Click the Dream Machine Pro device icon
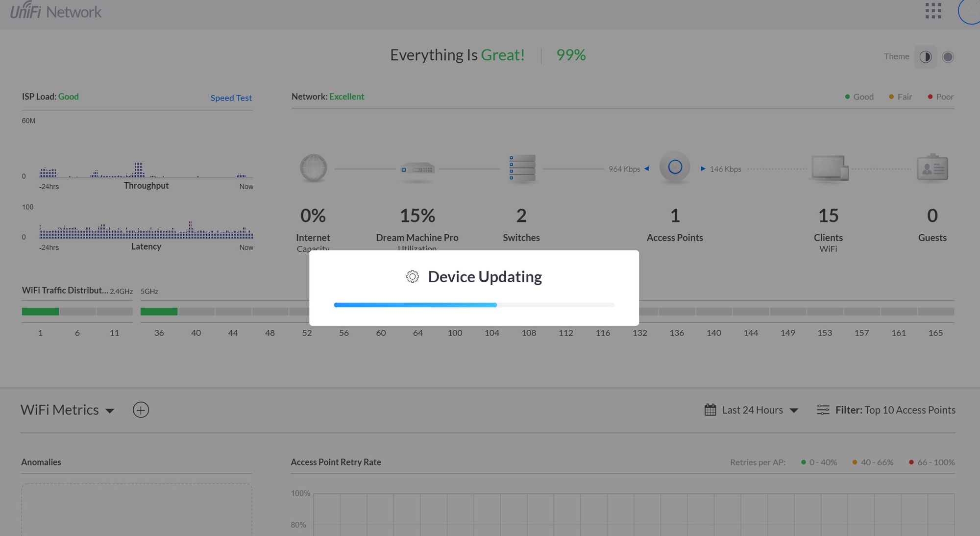Viewport: 980px width, 536px height. [x=417, y=169]
